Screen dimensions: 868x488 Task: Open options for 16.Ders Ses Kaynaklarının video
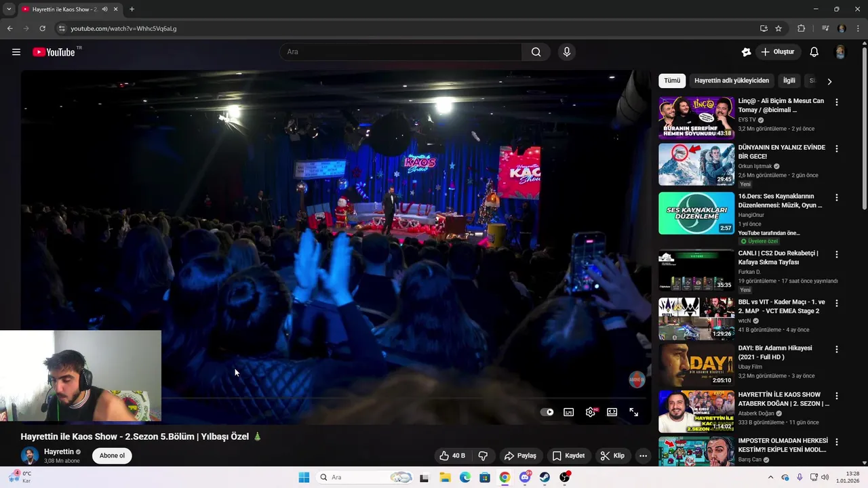[x=837, y=197]
